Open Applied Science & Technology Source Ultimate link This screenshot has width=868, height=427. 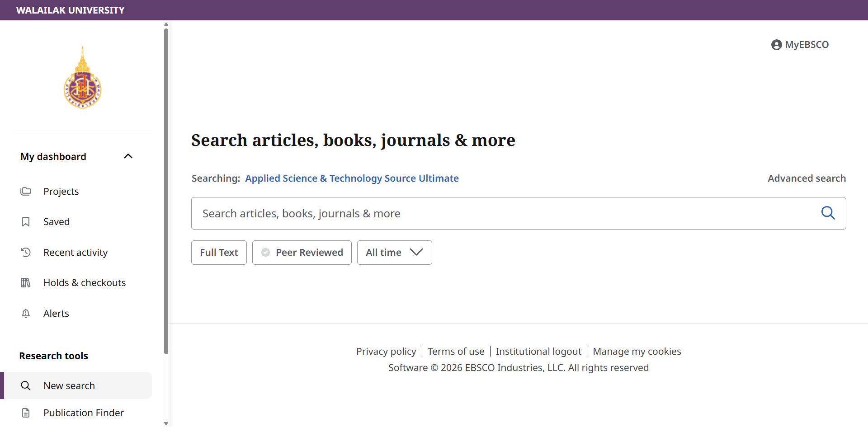(x=352, y=178)
